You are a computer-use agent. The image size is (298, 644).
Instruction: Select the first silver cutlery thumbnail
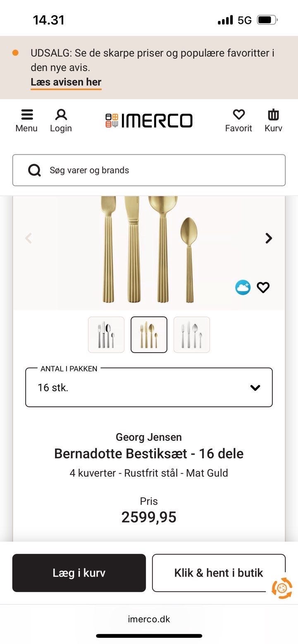click(106, 335)
